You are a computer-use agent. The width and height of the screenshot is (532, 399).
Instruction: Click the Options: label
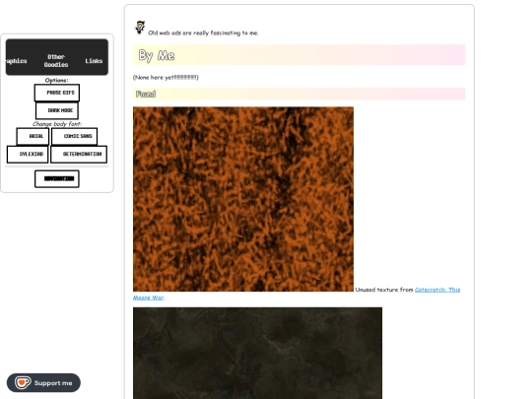click(x=57, y=81)
